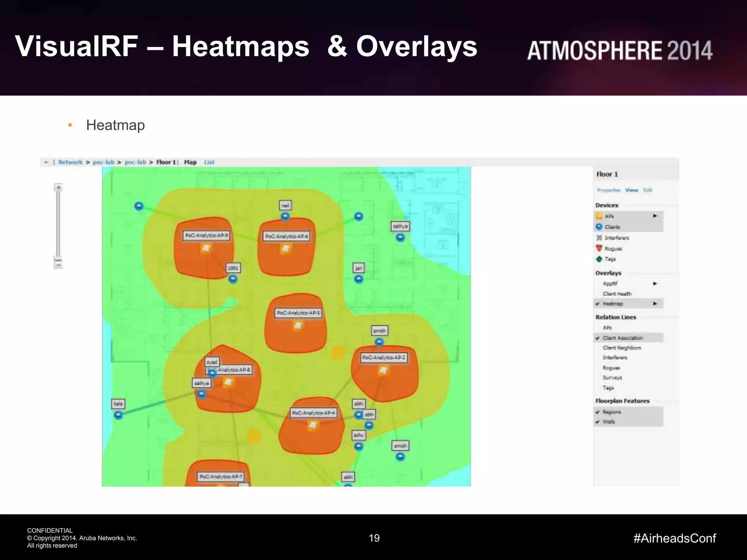Click the zoom in plus icon
The width and height of the screenshot is (747, 560).
pos(58,187)
